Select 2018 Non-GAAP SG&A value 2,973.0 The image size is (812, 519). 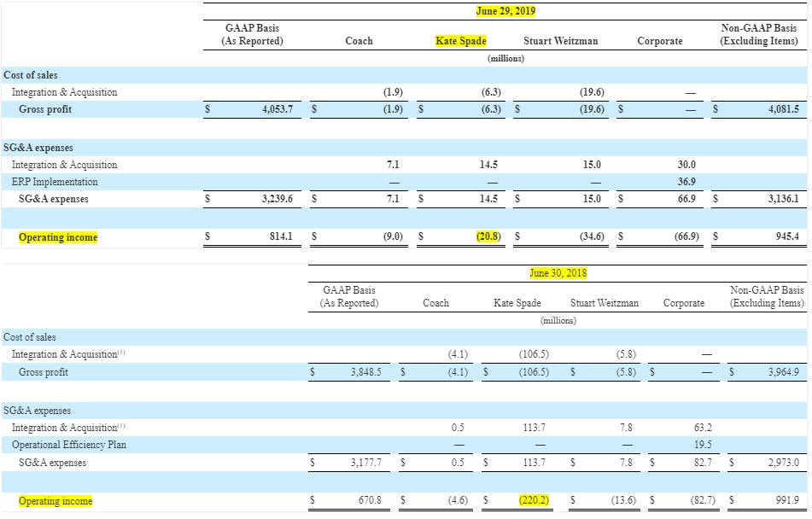point(784,463)
